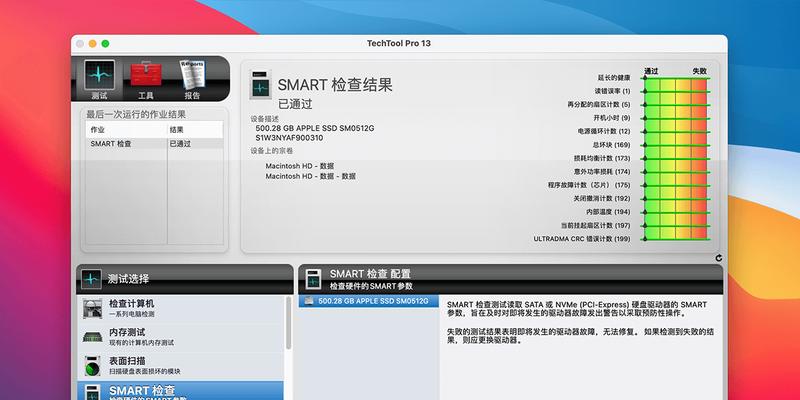Click the 再分配的扇区计数 (5) label
The image size is (800, 400).
tap(598, 105)
